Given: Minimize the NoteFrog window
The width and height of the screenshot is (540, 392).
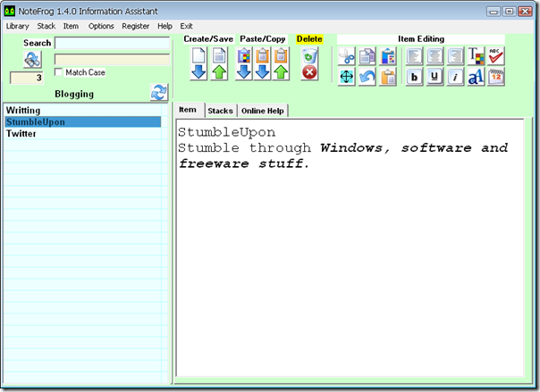Looking at the screenshot, I should click(x=494, y=12).
